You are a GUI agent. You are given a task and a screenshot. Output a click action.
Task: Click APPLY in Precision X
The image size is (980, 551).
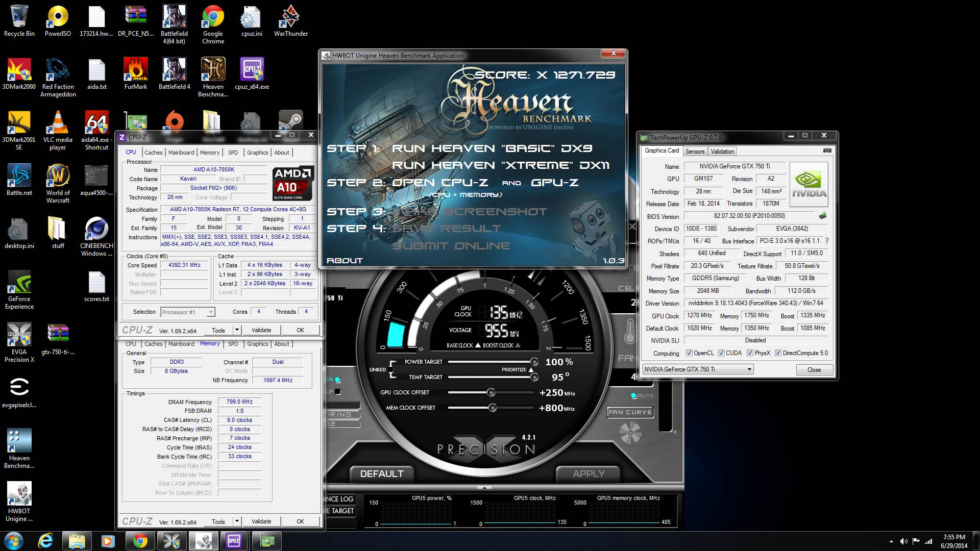tap(589, 474)
